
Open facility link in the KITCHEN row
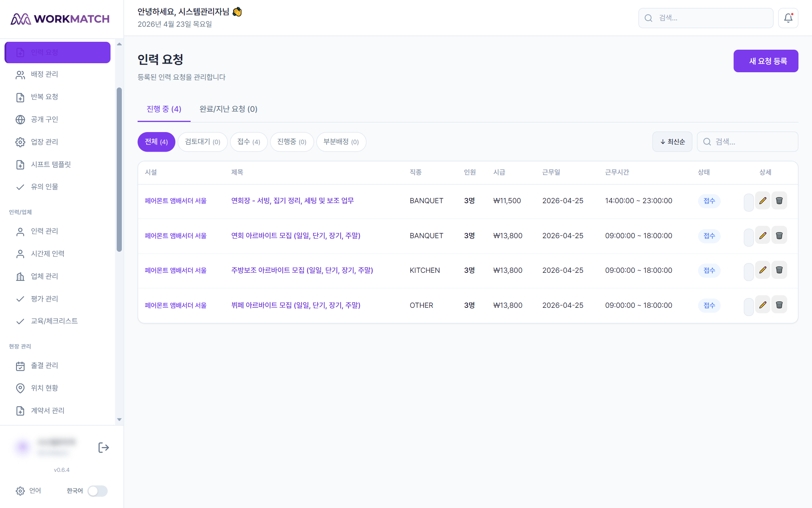click(x=176, y=270)
